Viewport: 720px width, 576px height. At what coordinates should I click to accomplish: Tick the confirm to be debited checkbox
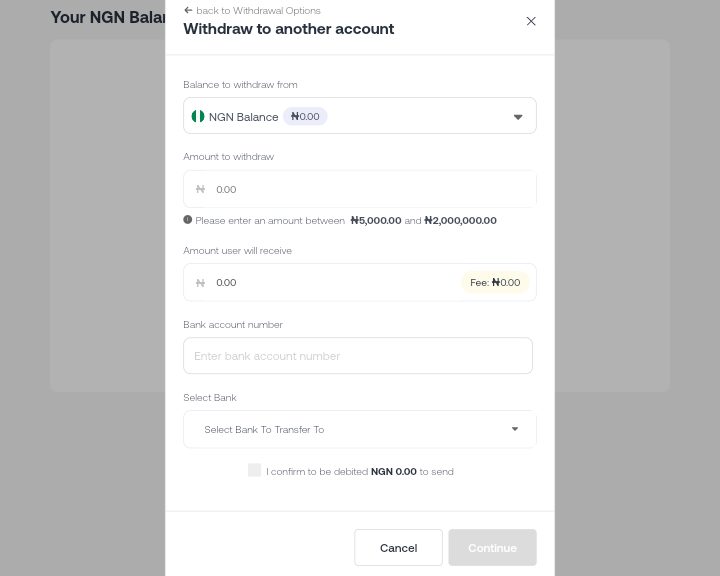(254, 470)
